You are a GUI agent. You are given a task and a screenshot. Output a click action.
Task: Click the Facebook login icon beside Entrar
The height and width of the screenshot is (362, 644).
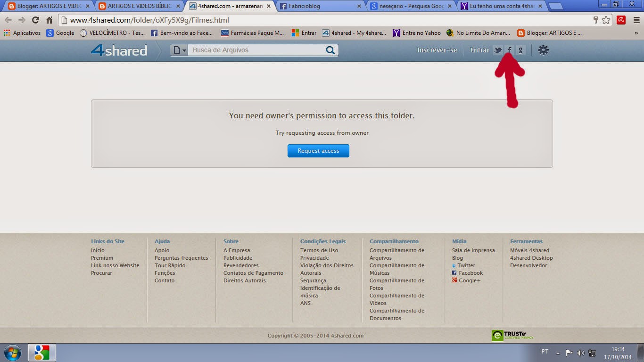tap(509, 50)
